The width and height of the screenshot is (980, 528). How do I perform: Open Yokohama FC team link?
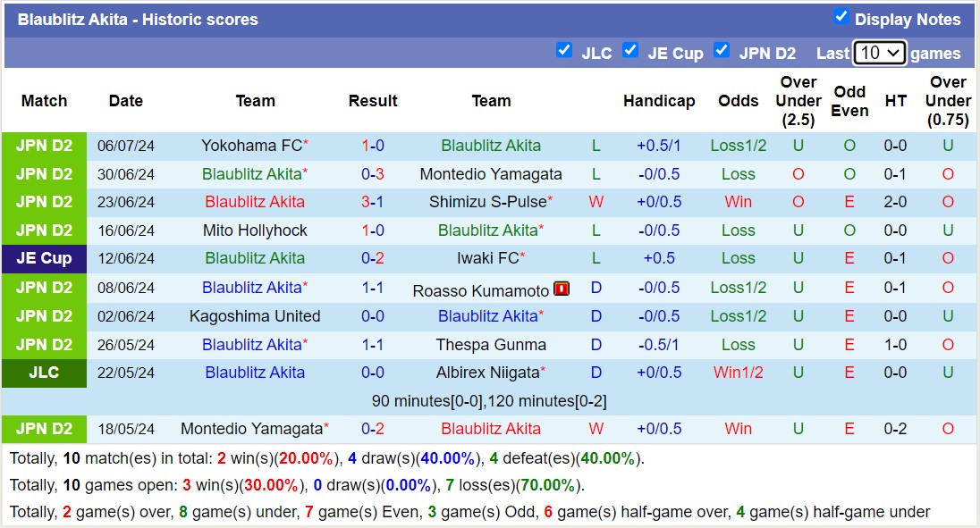[250, 146]
